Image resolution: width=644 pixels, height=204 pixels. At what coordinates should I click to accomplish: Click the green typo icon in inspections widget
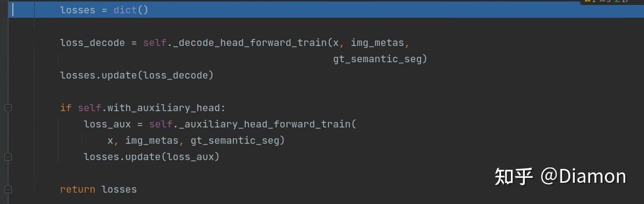617,1
